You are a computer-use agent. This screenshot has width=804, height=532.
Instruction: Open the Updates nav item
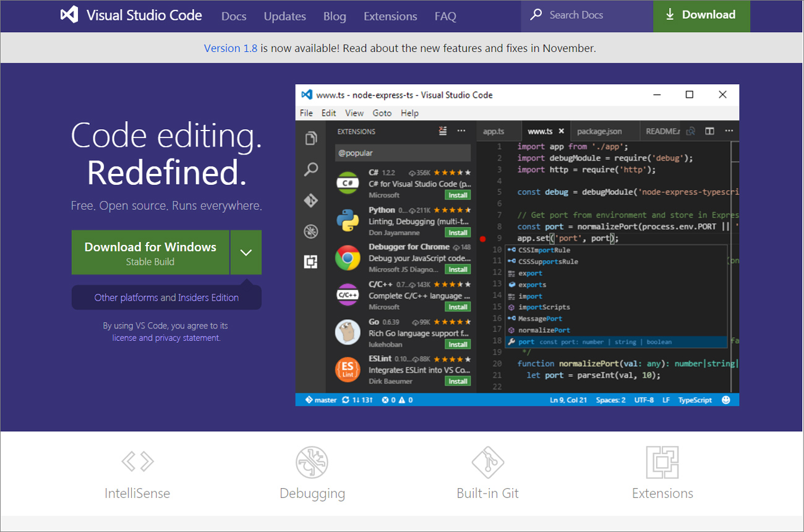(284, 17)
